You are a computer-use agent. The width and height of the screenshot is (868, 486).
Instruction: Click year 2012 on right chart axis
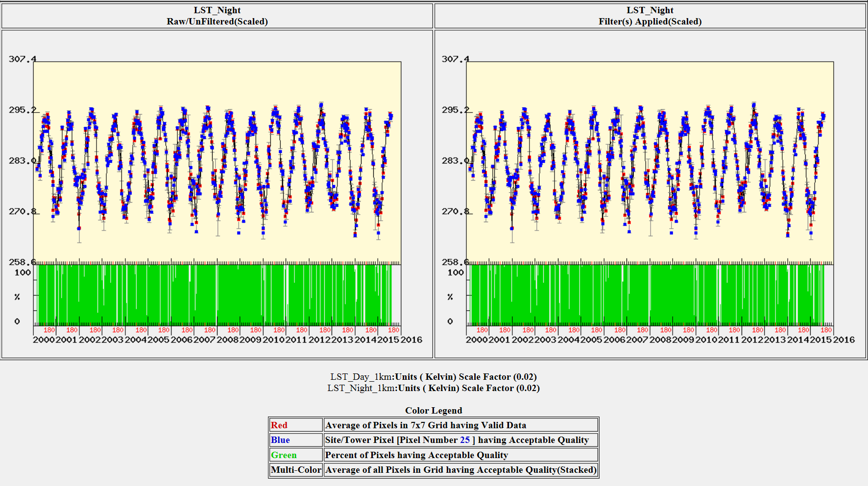tap(752, 340)
